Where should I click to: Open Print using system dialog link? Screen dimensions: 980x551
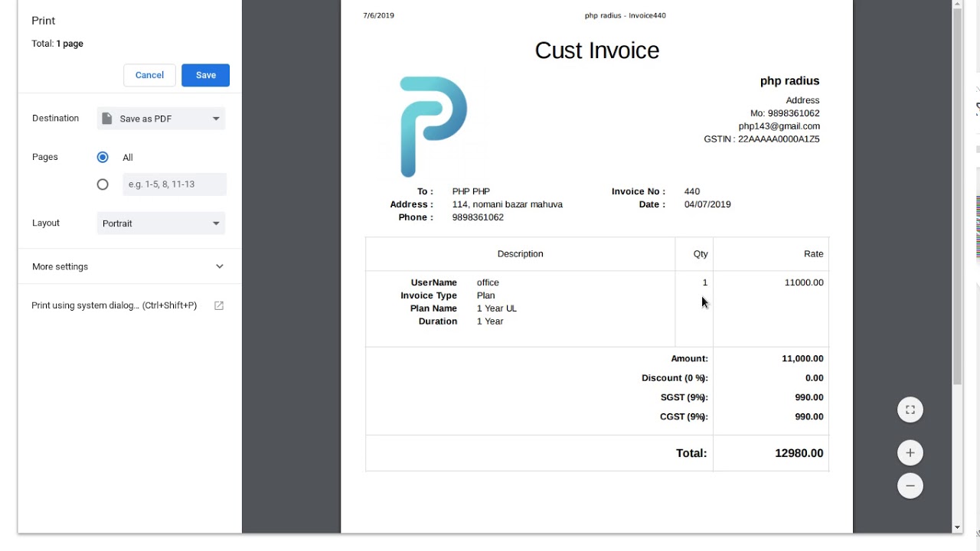(x=114, y=305)
